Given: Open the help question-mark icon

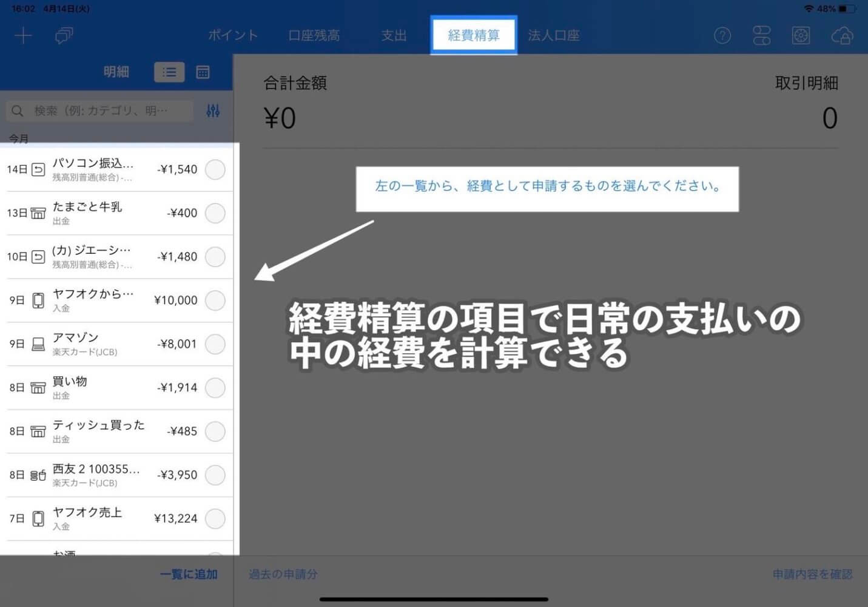Looking at the screenshot, I should pyautogui.click(x=722, y=36).
